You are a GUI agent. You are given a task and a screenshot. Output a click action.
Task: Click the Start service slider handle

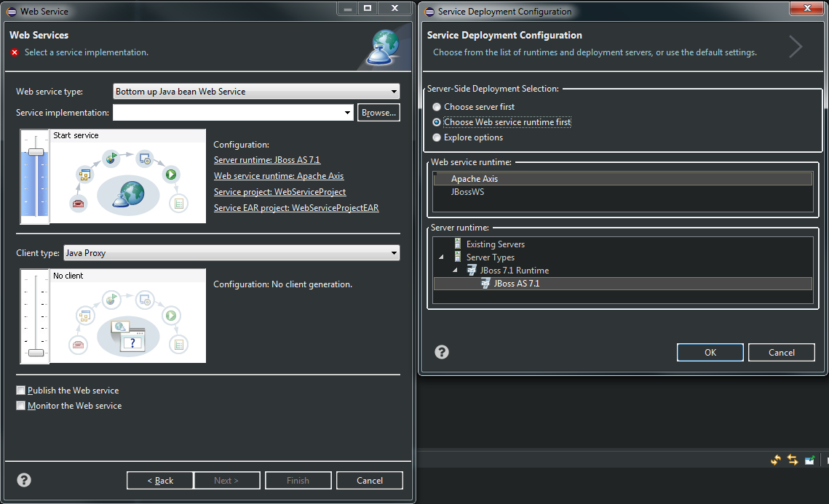[36, 152]
